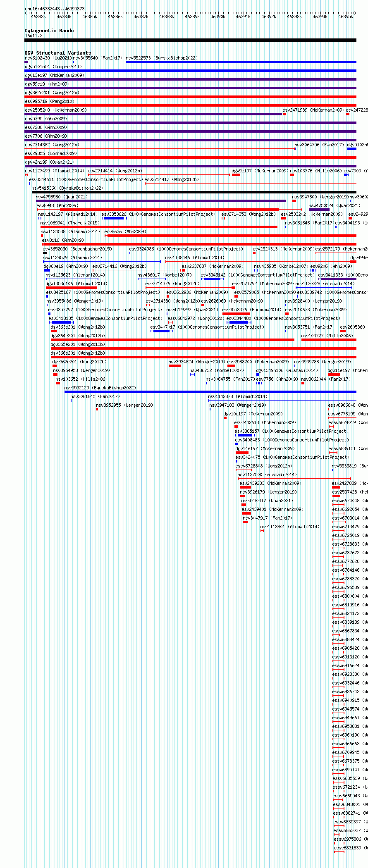Click the dgv60e19 (Ahn2009) label
The image size is (368, 868).
66,266
